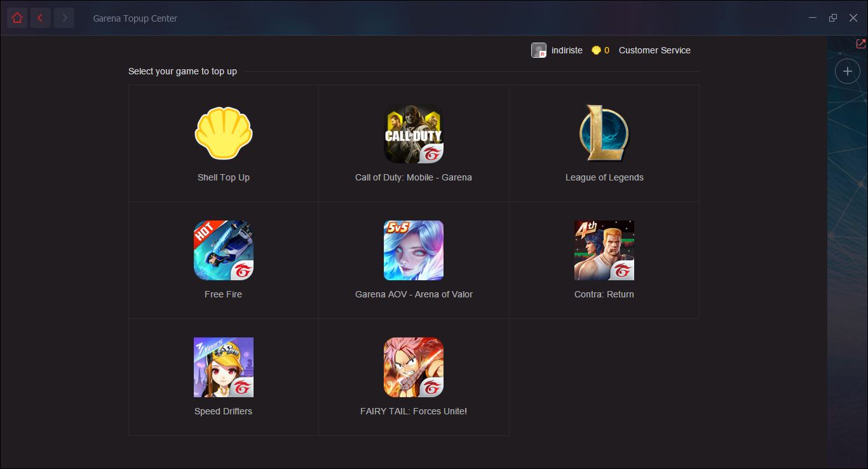Minimize the Garena window
This screenshot has width=868, height=469.
(813, 18)
